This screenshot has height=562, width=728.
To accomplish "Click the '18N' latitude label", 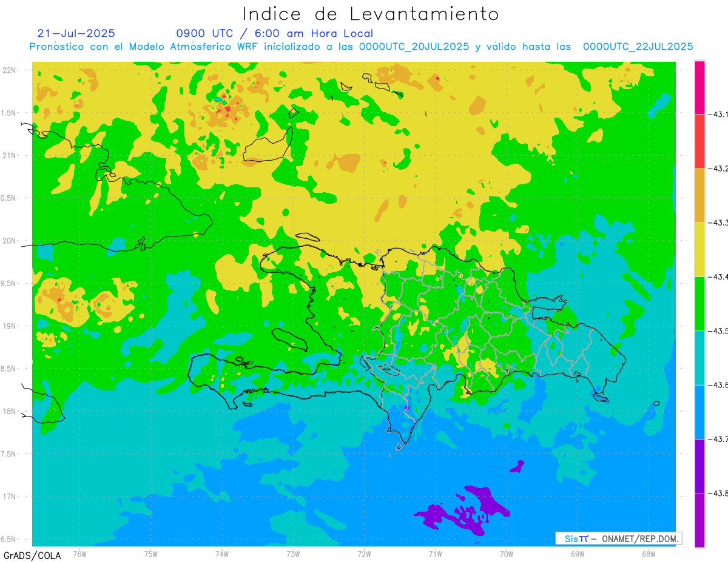I will click(x=10, y=411).
